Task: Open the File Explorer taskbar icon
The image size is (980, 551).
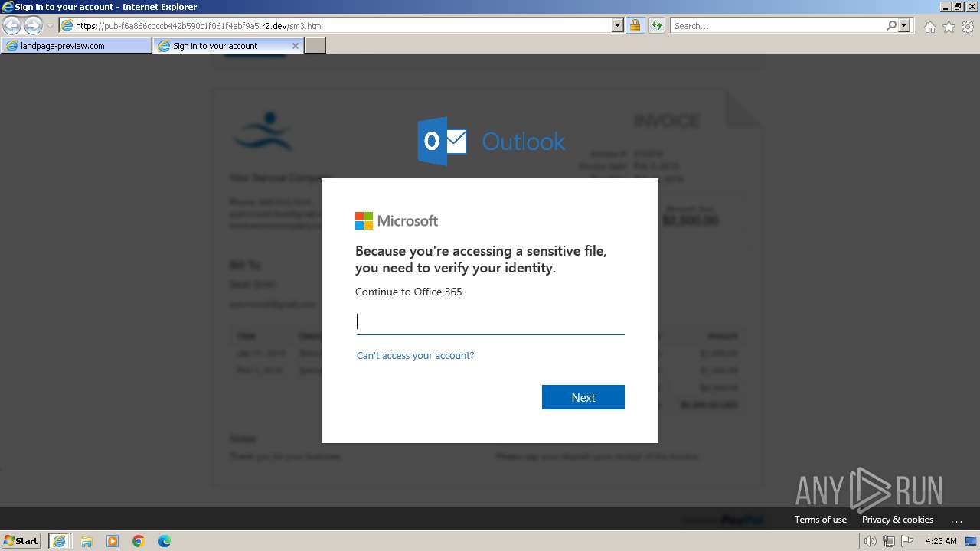Action: tap(87, 541)
